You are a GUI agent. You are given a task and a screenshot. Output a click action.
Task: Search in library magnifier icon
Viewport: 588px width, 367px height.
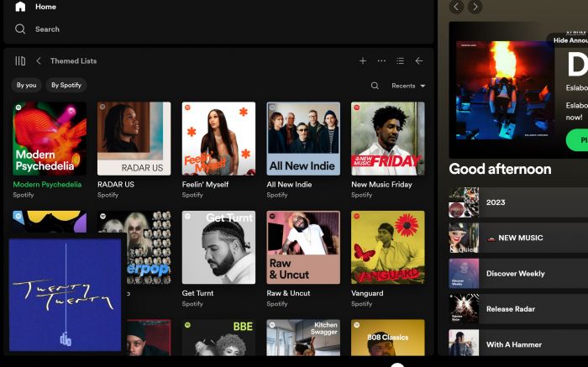click(375, 86)
